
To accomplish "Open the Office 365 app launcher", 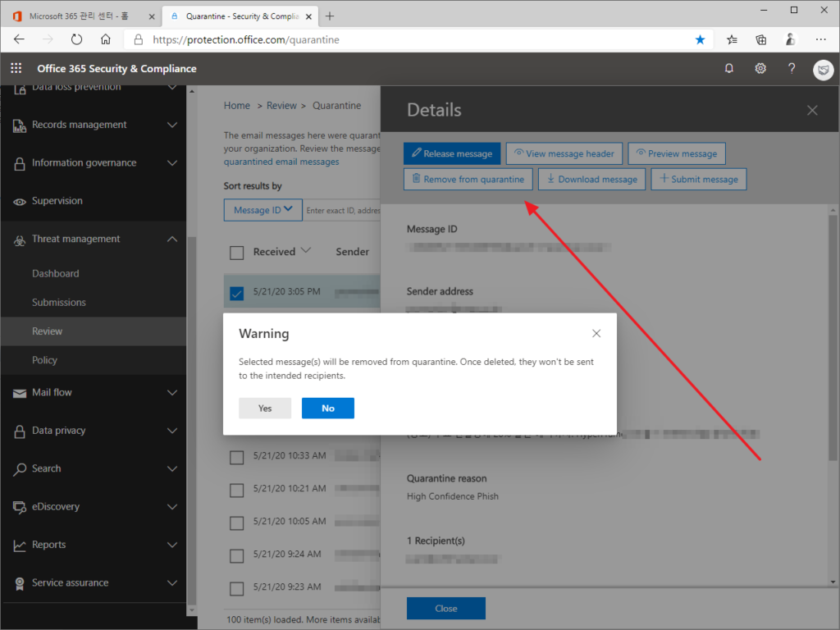I will pyautogui.click(x=15, y=68).
